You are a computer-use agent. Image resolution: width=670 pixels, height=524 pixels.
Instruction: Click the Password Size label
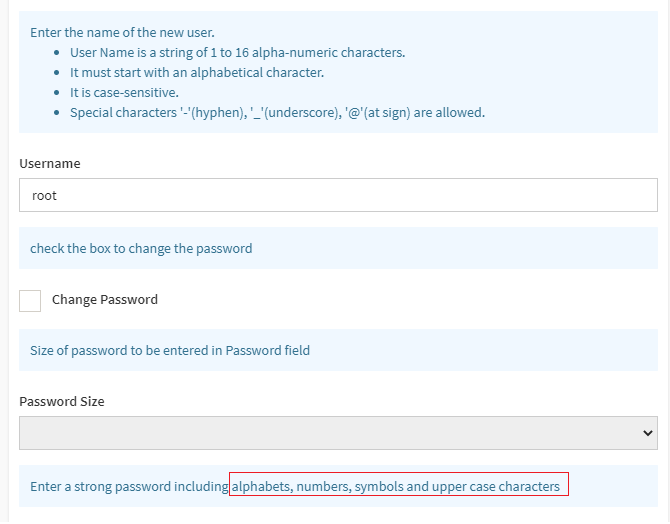[62, 401]
